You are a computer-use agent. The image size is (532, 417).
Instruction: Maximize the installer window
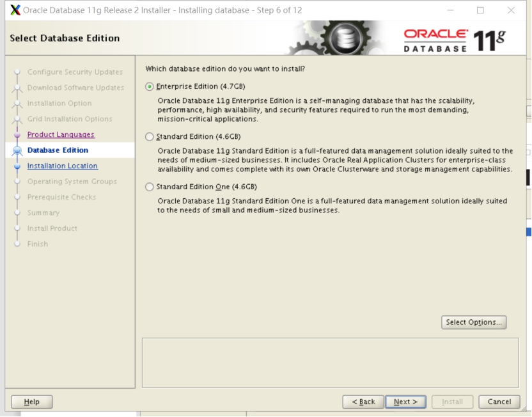point(480,10)
